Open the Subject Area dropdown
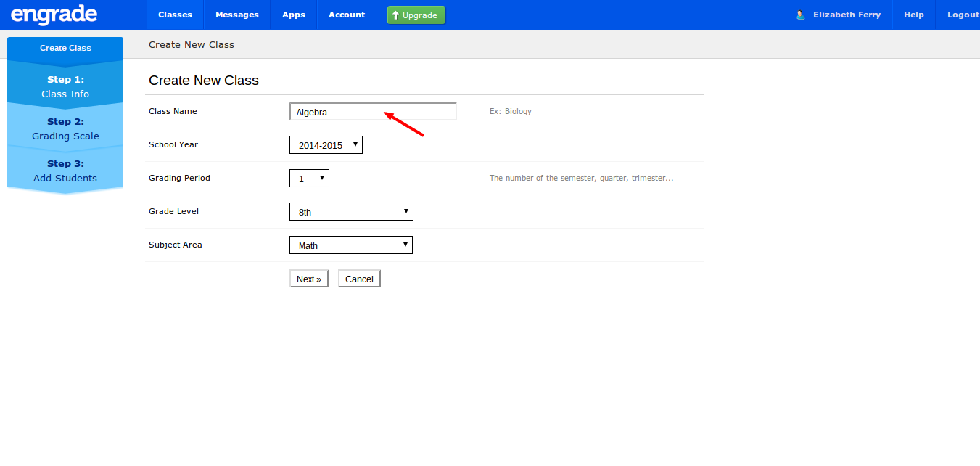980x466 pixels. pyautogui.click(x=350, y=245)
